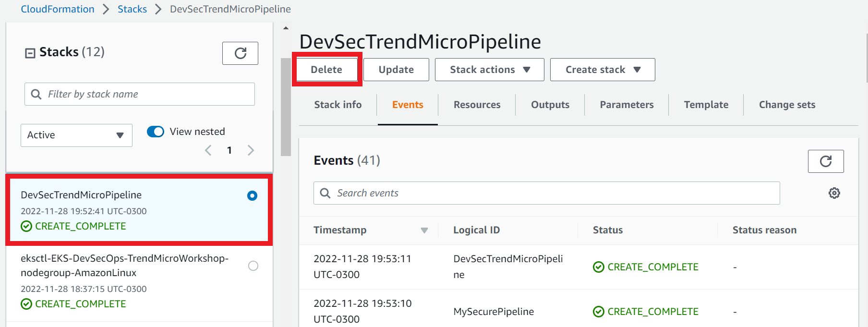This screenshot has height=327, width=868.
Task: Click page number 1 in stacks pagination
Action: [x=229, y=150]
